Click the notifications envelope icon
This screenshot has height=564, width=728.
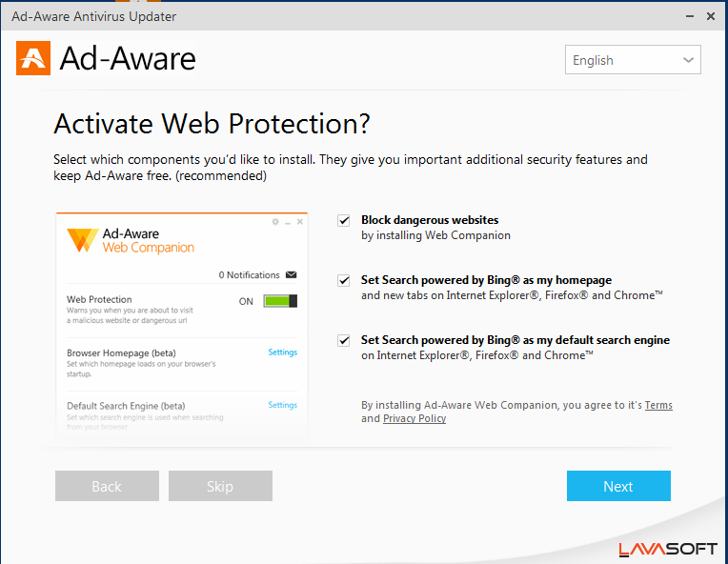[291, 275]
